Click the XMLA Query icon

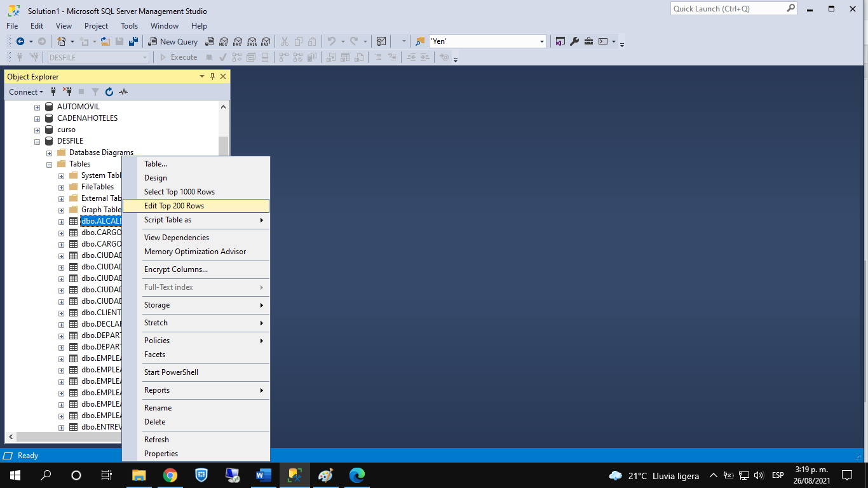[x=252, y=41]
